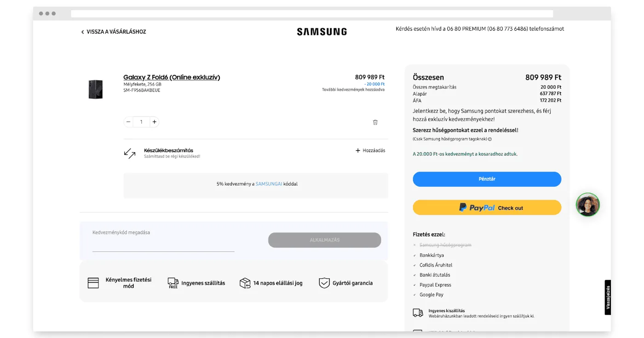Click the SAMSUNGAI promo code link
Image resolution: width=644 pixels, height=338 pixels.
[x=269, y=184]
